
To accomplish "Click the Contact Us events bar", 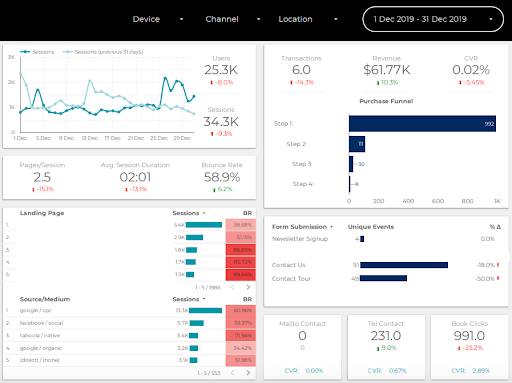I will [x=404, y=265].
